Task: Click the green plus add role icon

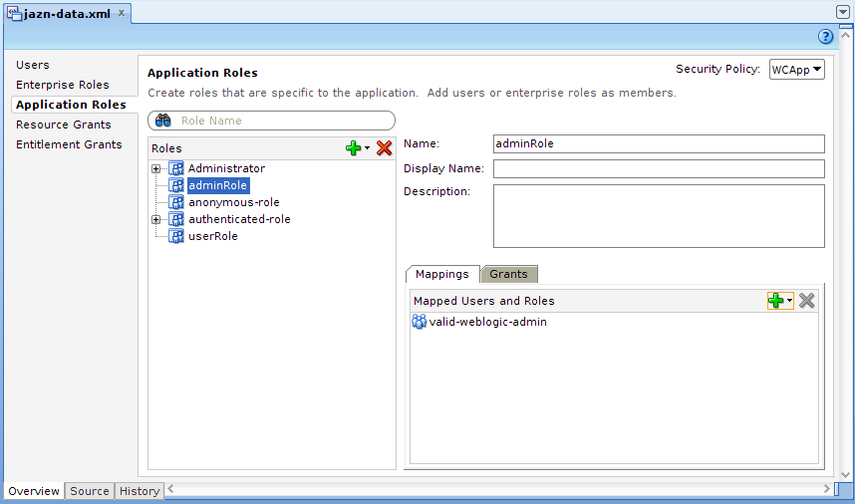Action: pyautogui.click(x=354, y=148)
